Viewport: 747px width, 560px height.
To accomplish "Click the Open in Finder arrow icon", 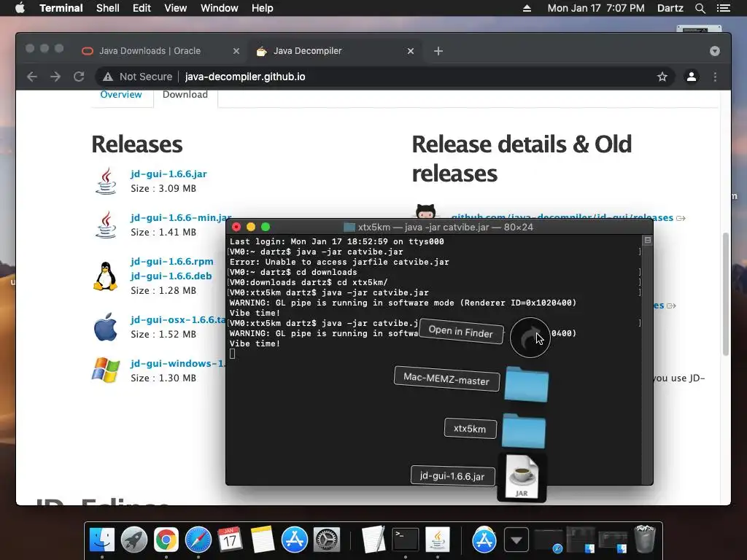I will (x=530, y=337).
